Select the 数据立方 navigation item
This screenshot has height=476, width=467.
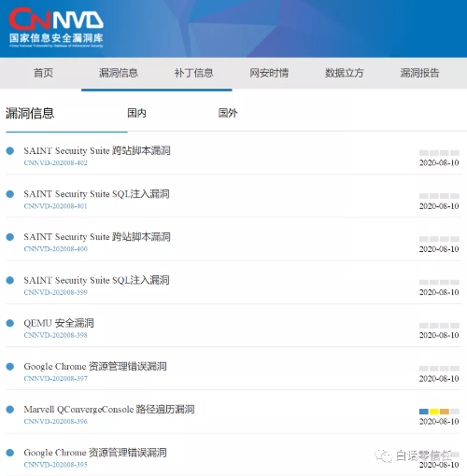pyautogui.click(x=345, y=73)
